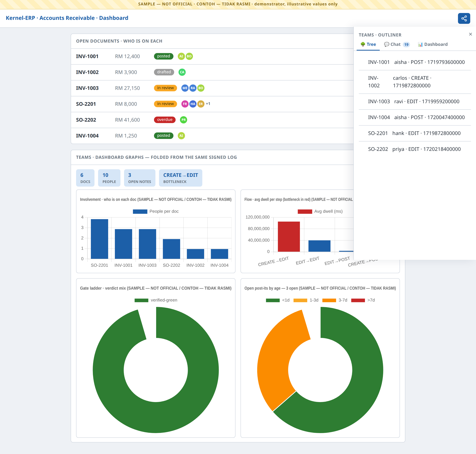Click the PR avatar on SO-2202
The height and width of the screenshot is (454, 476).
coord(184,120)
